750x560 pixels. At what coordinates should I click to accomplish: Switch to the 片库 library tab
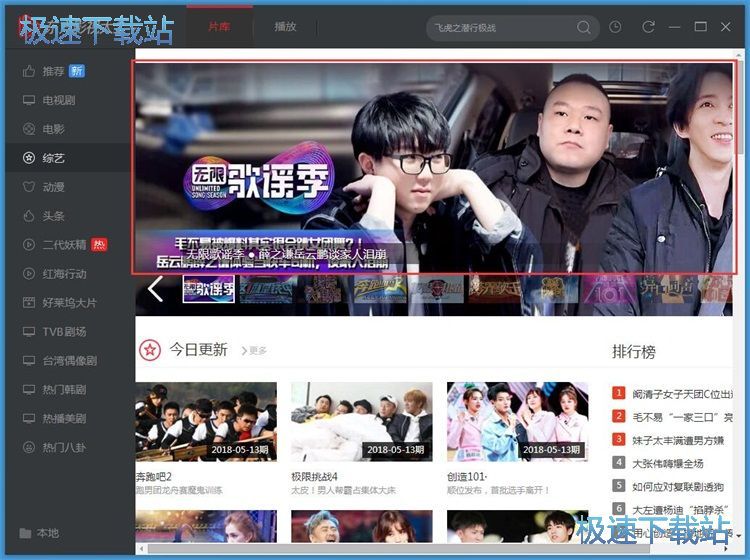tap(219, 27)
